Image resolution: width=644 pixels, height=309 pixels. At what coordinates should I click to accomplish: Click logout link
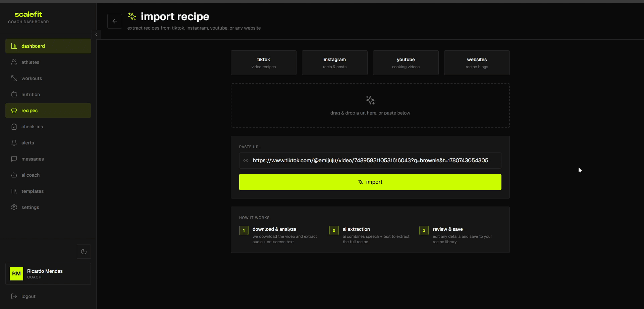pos(48,296)
